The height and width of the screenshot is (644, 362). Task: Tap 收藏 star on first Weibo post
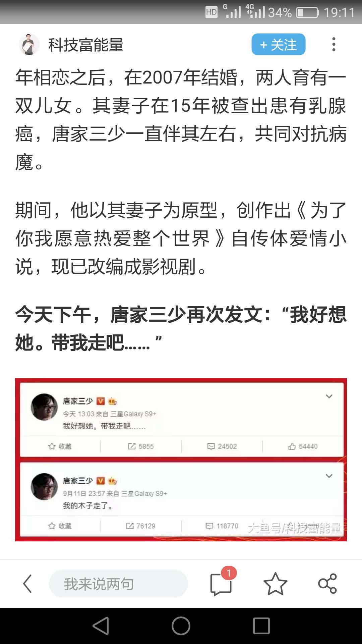click(52, 446)
